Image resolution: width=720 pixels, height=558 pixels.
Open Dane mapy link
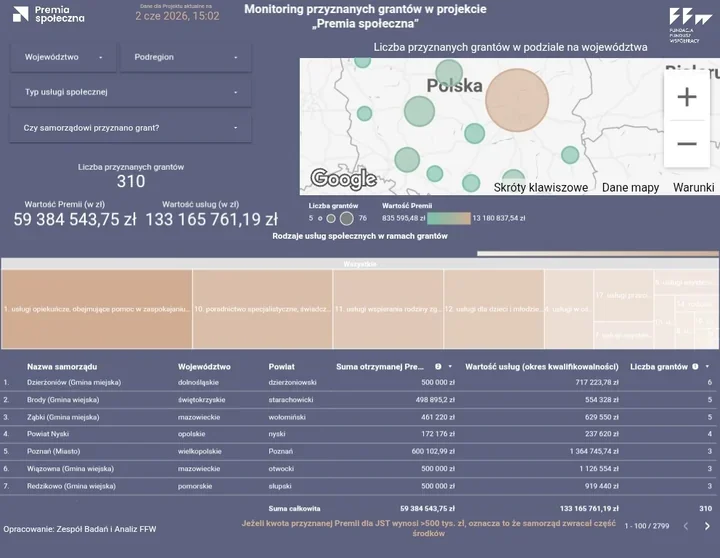[630, 187]
